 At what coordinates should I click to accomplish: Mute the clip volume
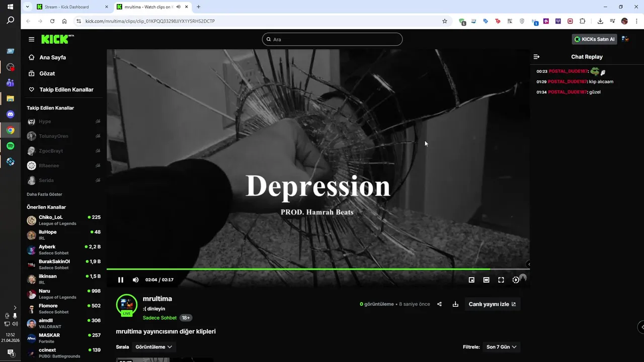pos(135,280)
